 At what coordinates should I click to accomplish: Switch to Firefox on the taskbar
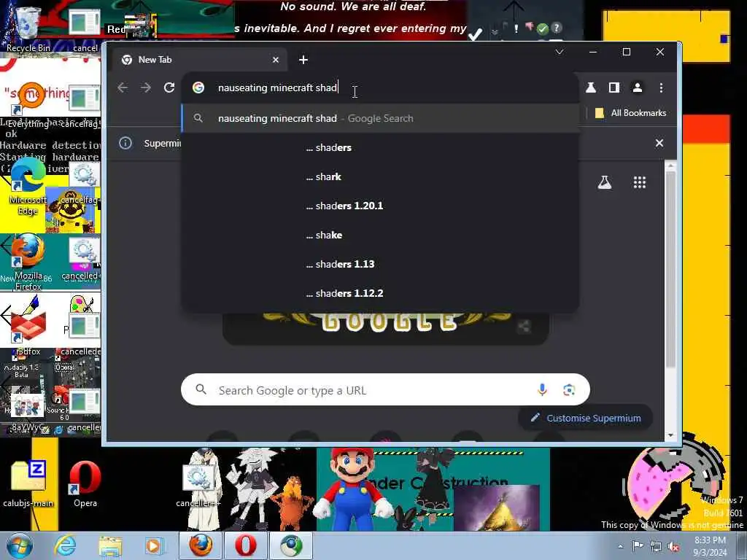(x=201, y=545)
